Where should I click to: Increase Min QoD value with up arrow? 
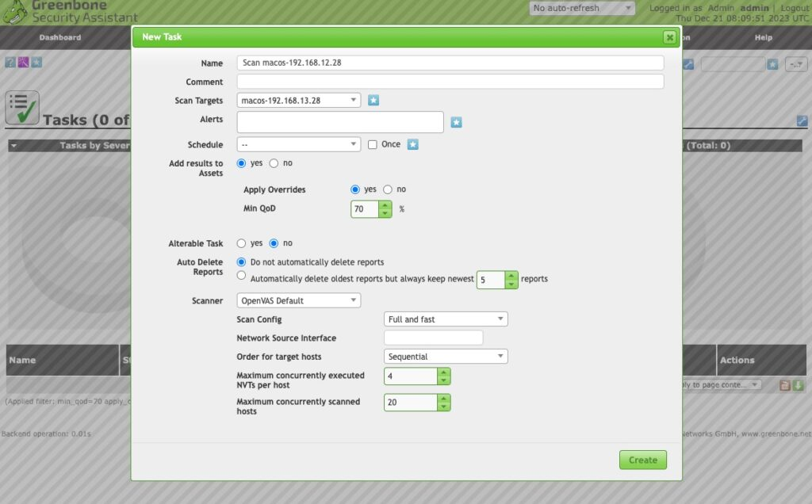click(385, 205)
